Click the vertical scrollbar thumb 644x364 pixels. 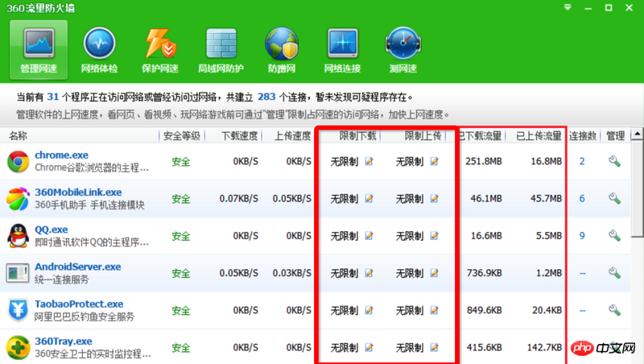point(637,189)
